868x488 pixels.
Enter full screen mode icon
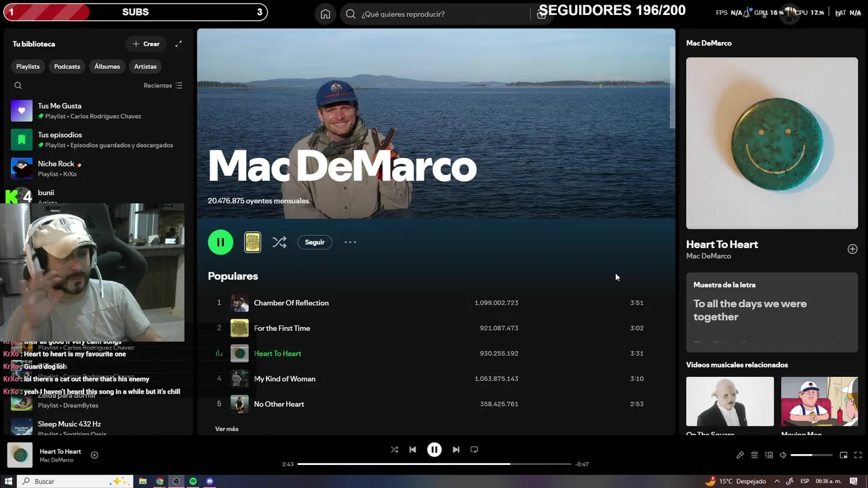point(858,455)
